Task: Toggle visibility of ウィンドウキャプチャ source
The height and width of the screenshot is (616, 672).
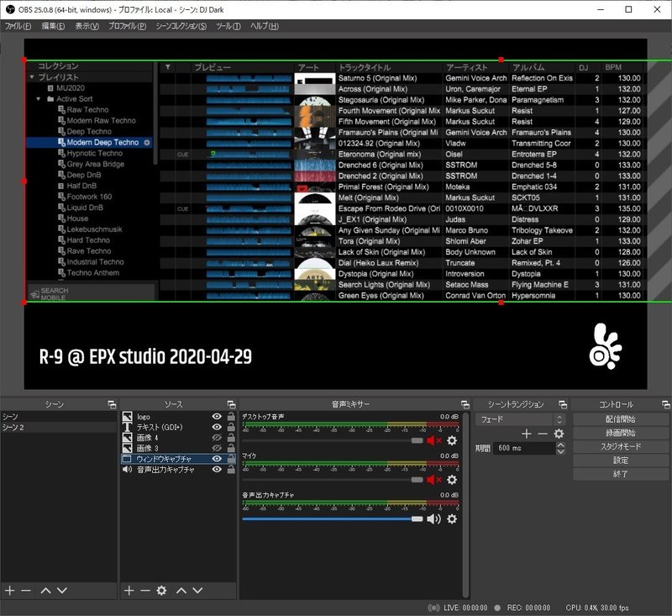Action: (217, 459)
